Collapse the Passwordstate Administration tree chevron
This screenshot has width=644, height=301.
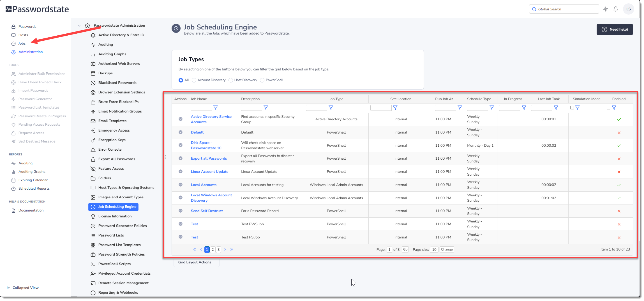tap(79, 26)
